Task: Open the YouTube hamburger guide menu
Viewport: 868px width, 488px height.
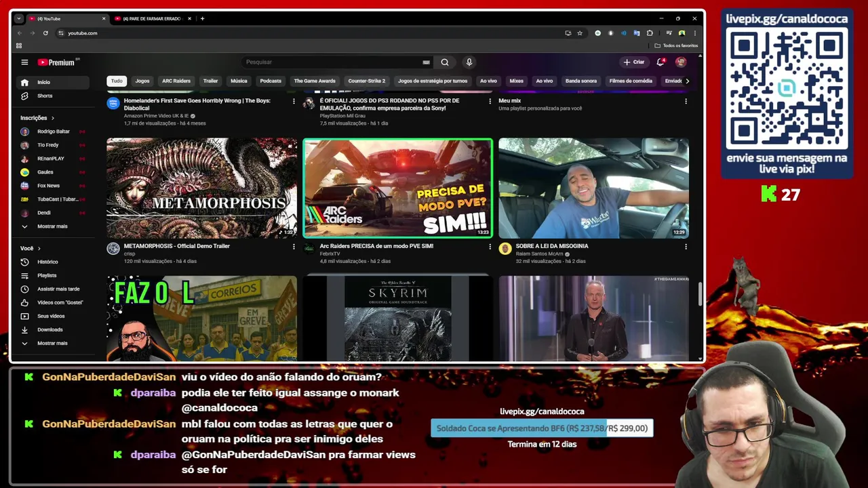Action: tap(24, 62)
